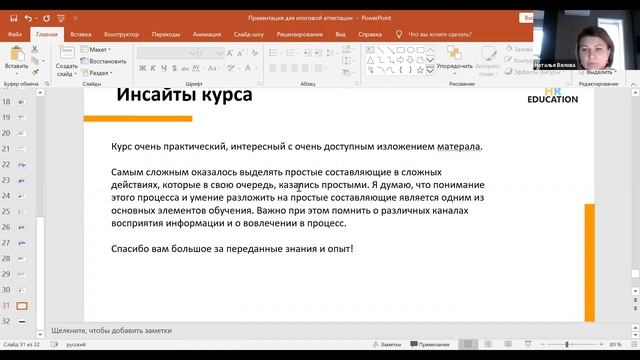Click the text highlight color icon
This screenshot has width=640, height=360.
[x=231, y=68]
